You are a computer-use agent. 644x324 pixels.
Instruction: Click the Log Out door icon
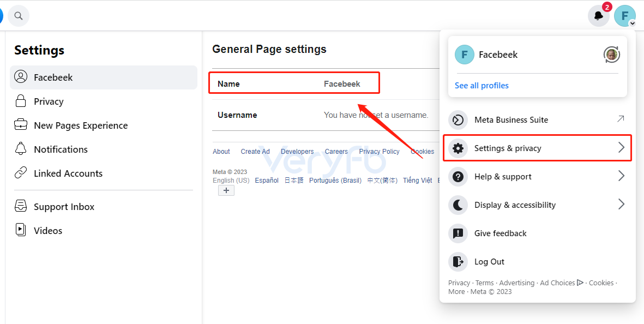(458, 262)
